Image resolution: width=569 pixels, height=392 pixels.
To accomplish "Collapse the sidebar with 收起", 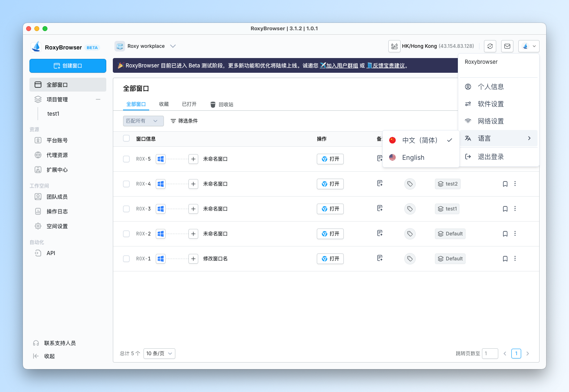I will coord(44,356).
